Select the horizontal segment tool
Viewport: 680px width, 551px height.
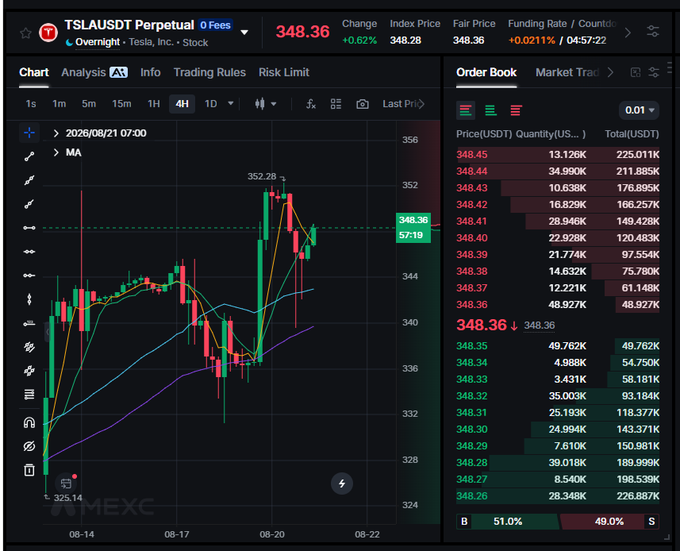[29, 275]
